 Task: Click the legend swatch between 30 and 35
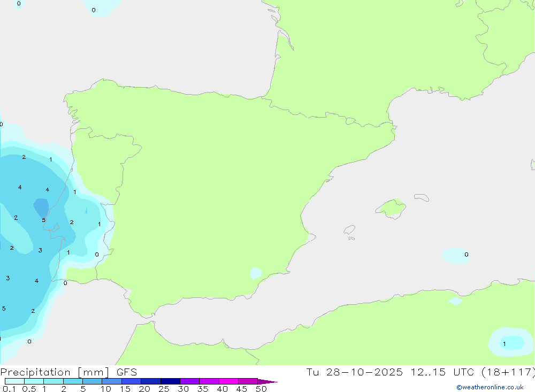(x=190, y=381)
